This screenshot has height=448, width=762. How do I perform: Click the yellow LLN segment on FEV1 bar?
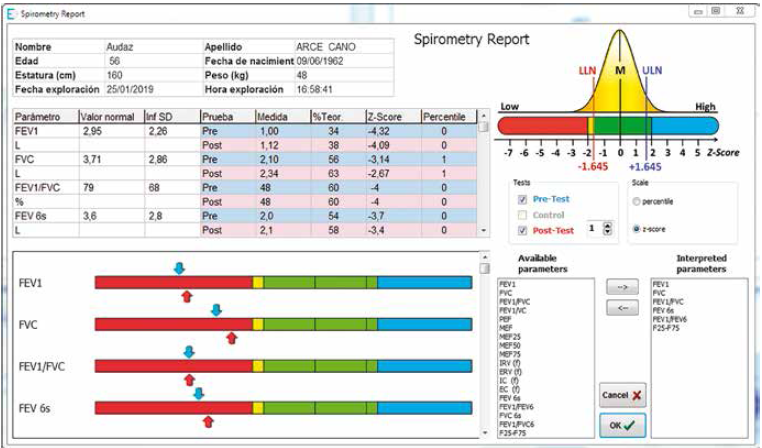(258, 283)
